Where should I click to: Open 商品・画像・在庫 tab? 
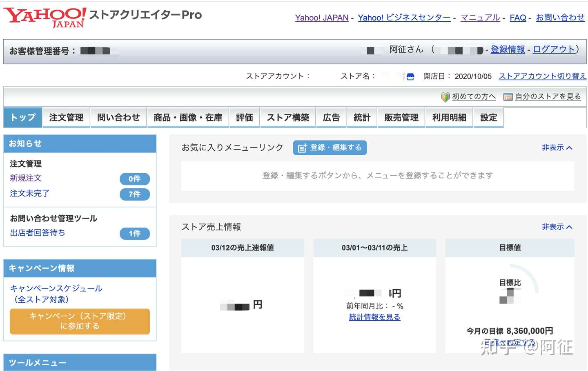click(188, 118)
